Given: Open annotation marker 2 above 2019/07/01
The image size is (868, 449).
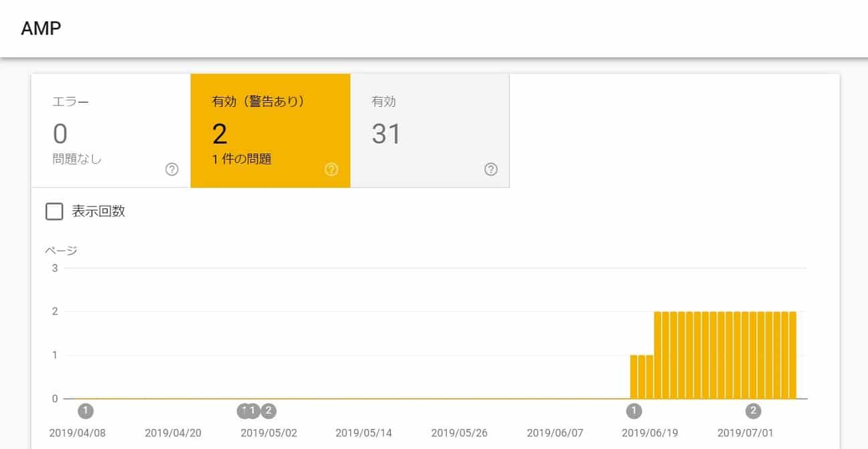Looking at the screenshot, I should [753, 410].
